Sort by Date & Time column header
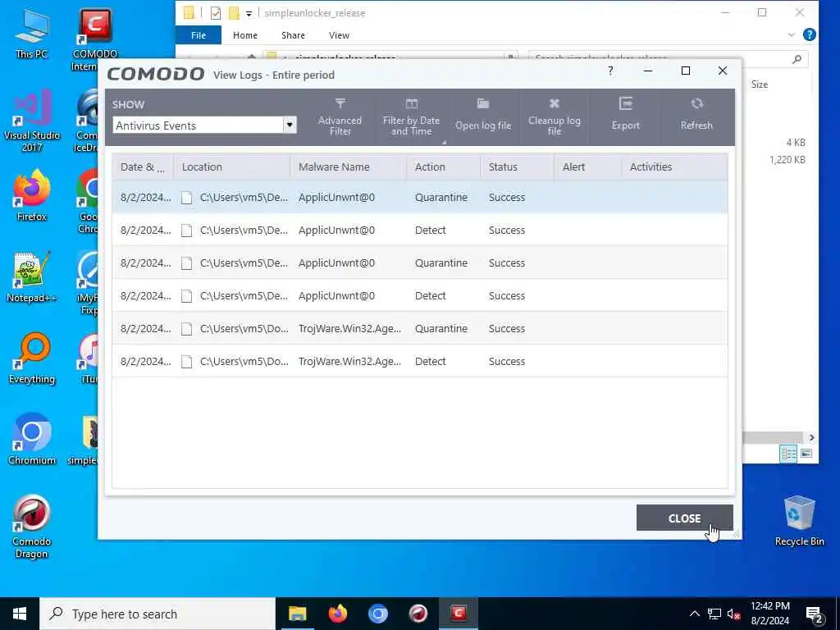This screenshot has height=630, width=840. point(143,167)
